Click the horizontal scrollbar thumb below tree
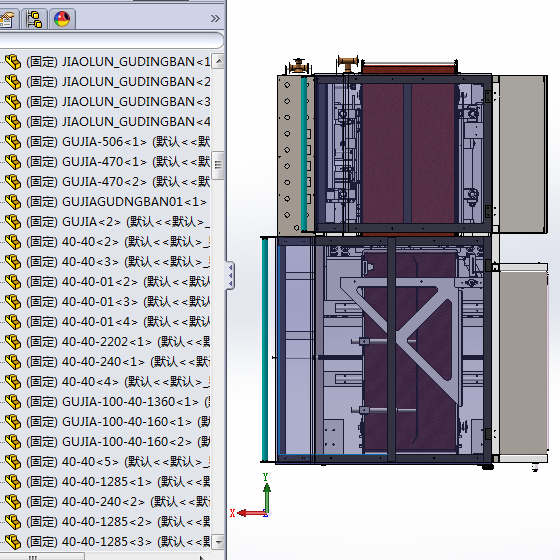The height and width of the screenshot is (560, 560). (x=42, y=557)
